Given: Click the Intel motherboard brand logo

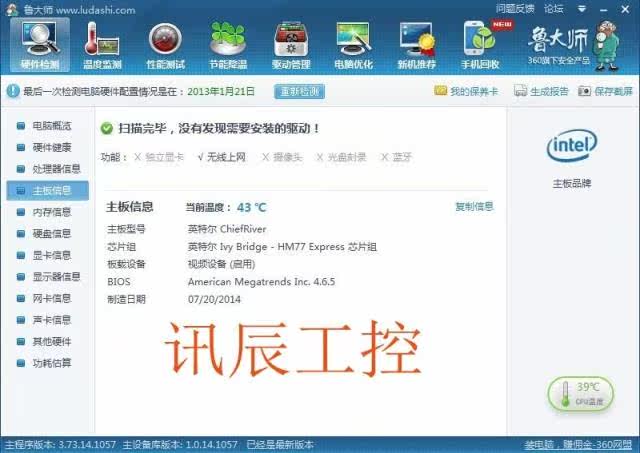Looking at the screenshot, I should point(571,145).
